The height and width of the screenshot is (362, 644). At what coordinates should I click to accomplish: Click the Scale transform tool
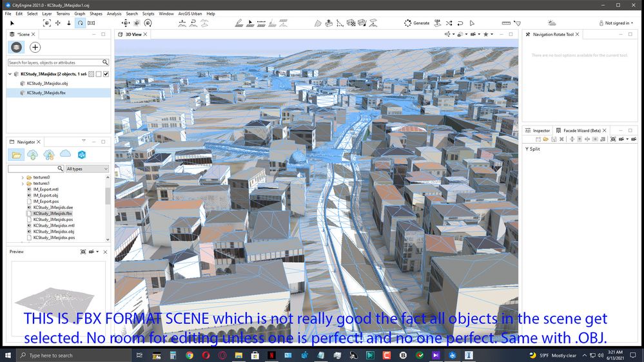click(x=137, y=23)
